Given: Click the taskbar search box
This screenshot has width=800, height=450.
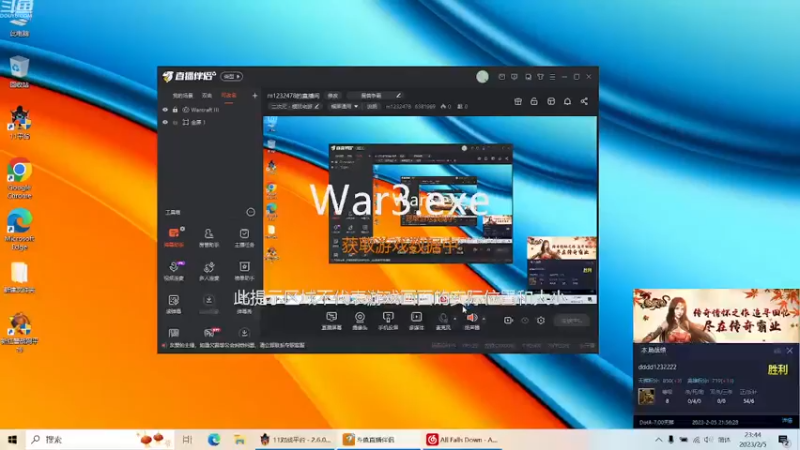Looking at the screenshot, I should [x=100, y=439].
